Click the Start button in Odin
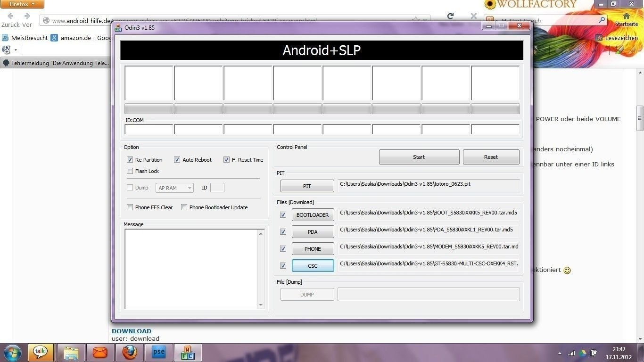Screen dimensions: 644x362 [x=419, y=157]
